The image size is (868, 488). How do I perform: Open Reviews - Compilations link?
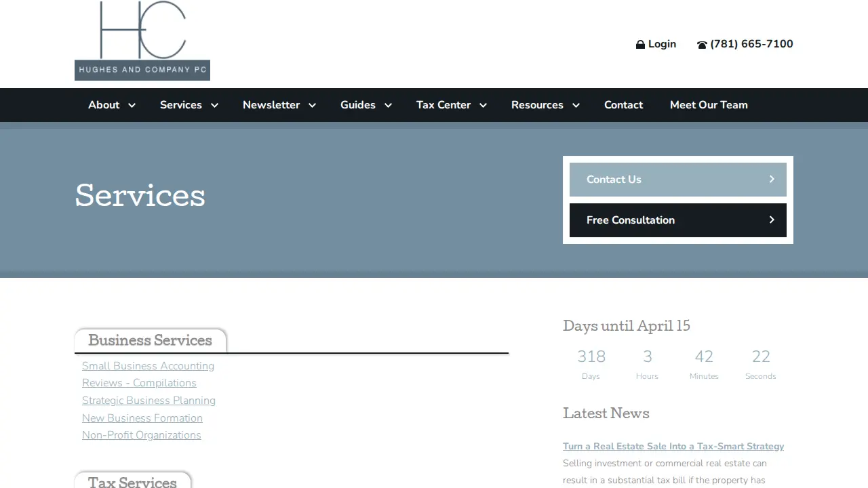tap(139, 383)
